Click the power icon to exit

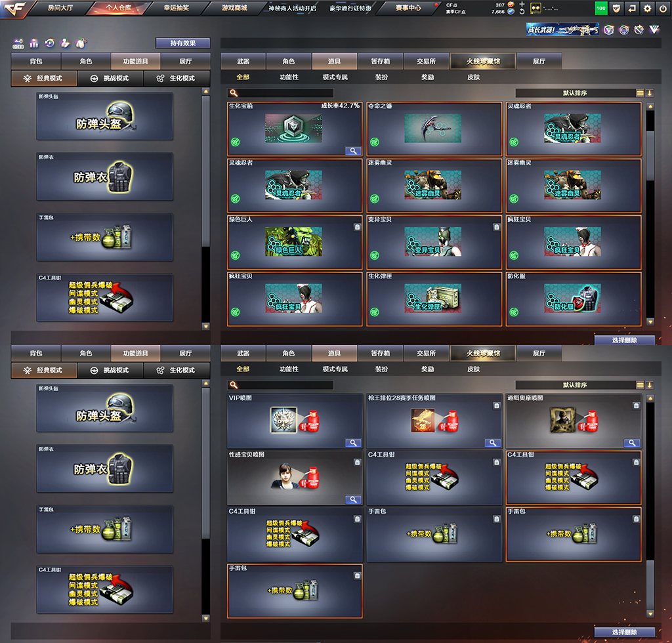[x=663, y=8]
